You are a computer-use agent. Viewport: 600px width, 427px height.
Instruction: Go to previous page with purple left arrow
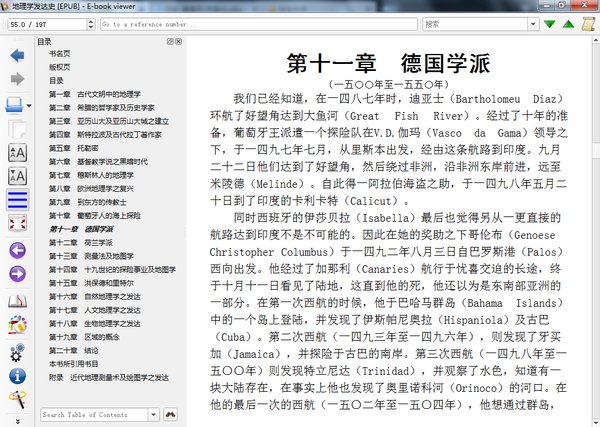coord(17,251)
